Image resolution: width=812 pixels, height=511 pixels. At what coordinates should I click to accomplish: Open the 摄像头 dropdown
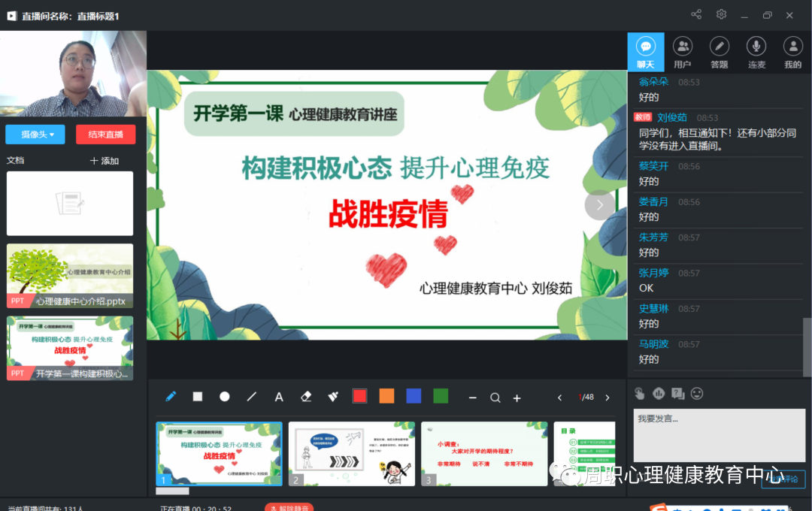[x=35, y=135]
